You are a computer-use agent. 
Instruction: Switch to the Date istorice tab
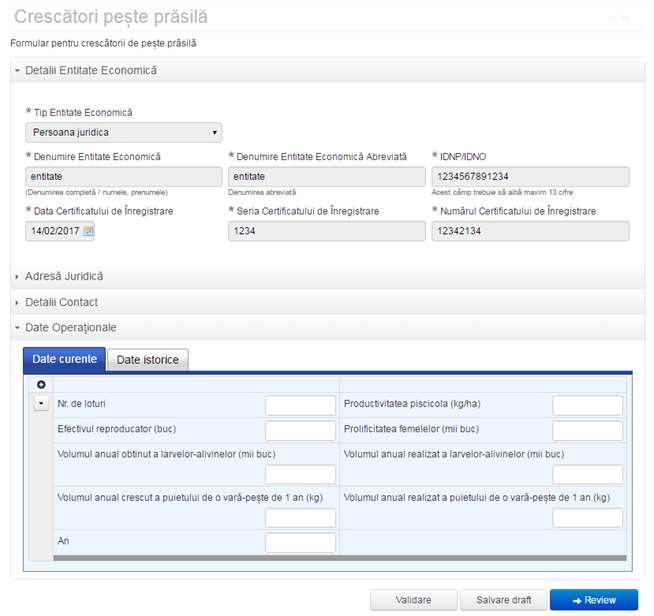146,360
